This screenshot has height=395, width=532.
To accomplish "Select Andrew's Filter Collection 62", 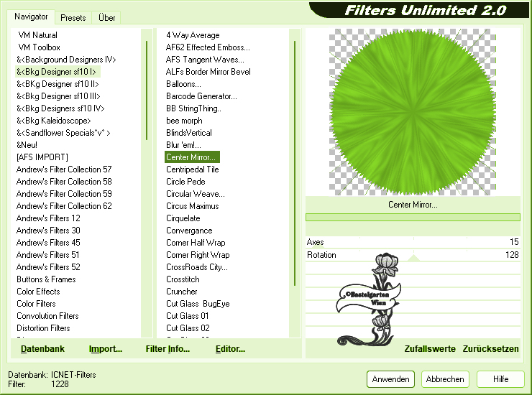I will pos(64,206).
